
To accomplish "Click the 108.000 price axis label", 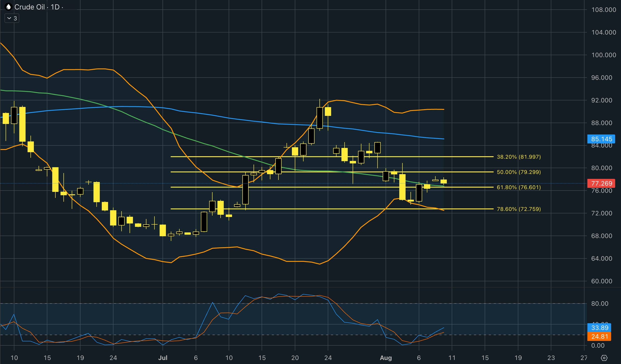I will click(604, 10).
